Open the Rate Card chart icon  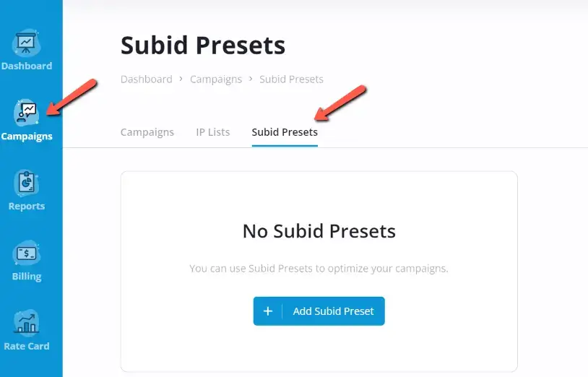coord(26,323)
